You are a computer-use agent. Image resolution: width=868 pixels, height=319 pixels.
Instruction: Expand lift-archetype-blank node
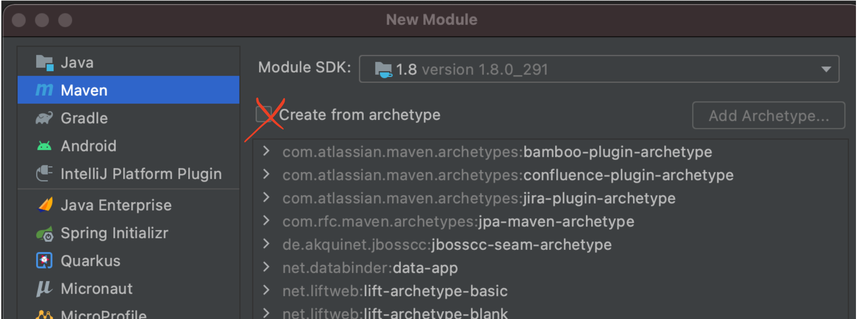266,313
